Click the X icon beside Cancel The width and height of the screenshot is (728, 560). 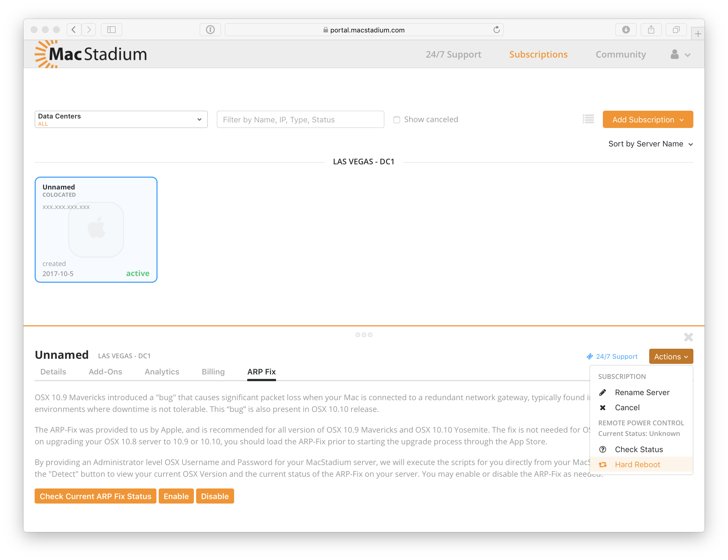[602, 407]
